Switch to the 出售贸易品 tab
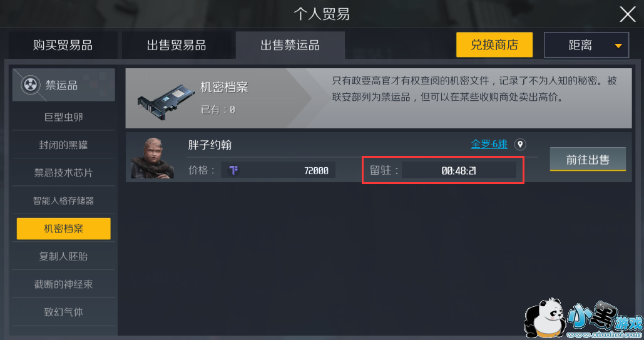 [176, 45]
